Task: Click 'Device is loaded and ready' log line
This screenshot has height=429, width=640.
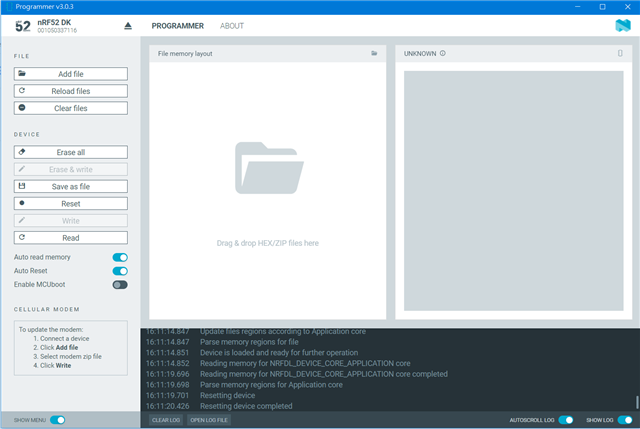Action: click(x=279, y=353)
